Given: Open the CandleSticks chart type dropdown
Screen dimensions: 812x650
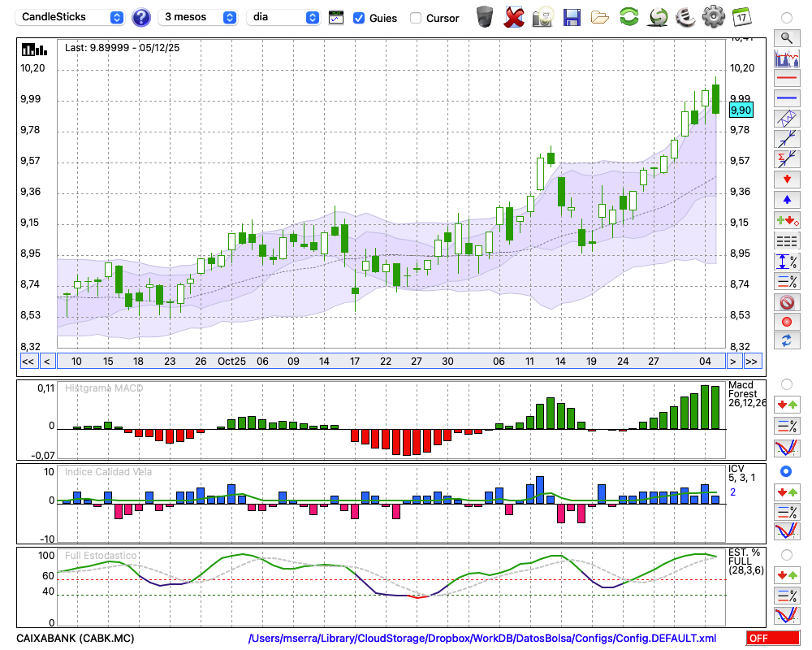Looking at the screenshot, I should coord(70,17).
